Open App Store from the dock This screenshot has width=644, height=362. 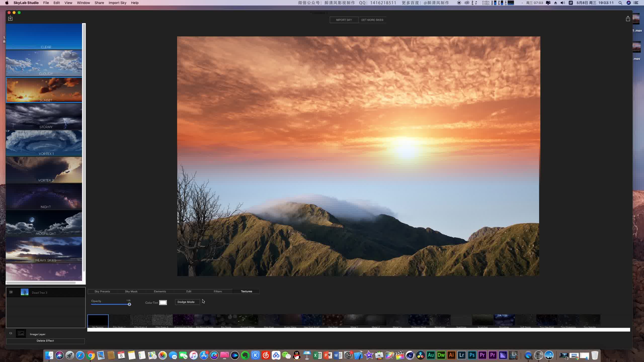pos(204,355)
